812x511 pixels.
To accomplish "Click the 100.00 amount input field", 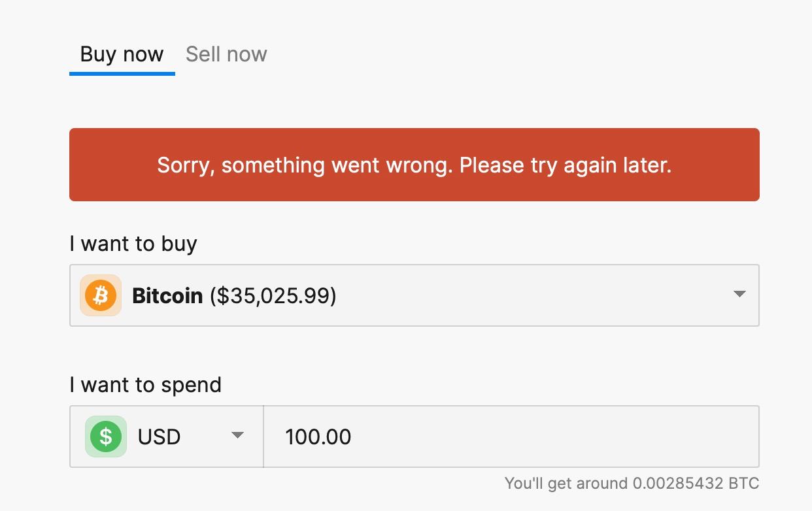I will click(511, 437).
